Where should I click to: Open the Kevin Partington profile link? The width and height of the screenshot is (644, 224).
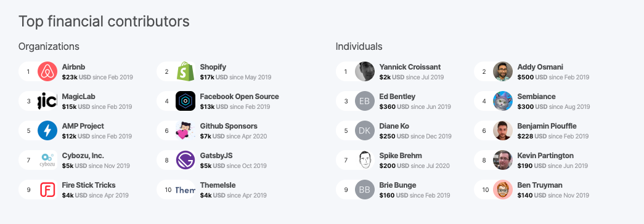pos(545,156)
